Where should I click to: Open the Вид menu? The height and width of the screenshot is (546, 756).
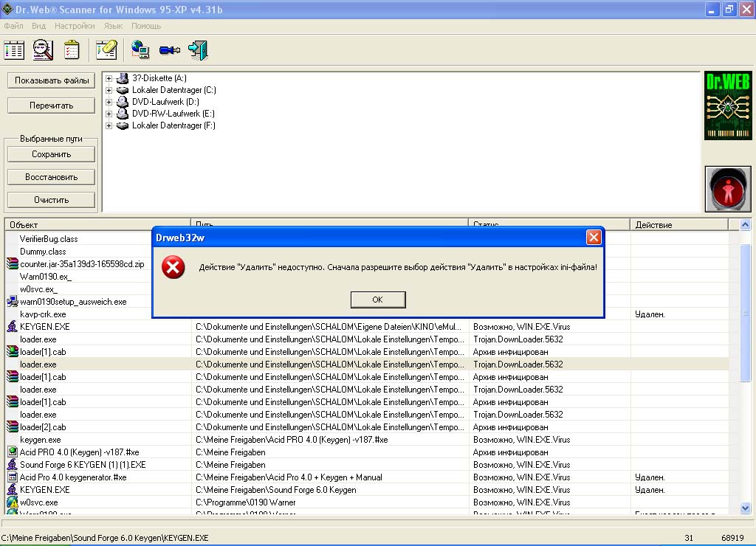point(38,26)
